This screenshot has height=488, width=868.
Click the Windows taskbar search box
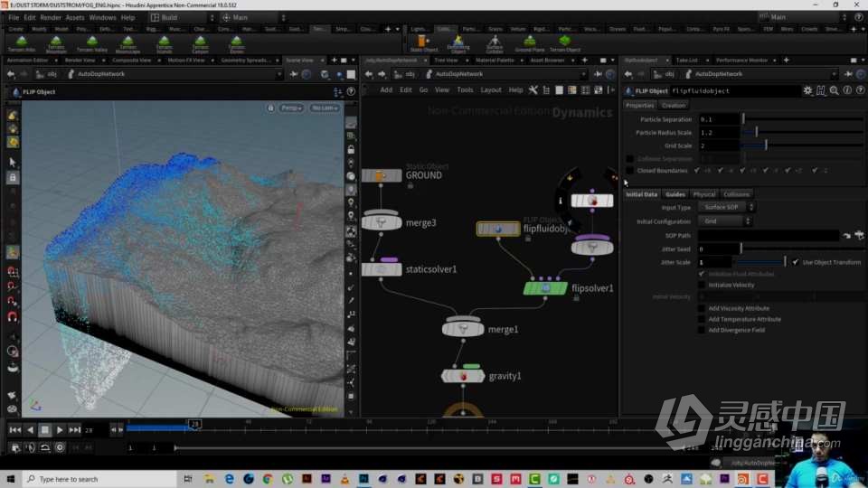pyautogui.click(x=99, y=479)
